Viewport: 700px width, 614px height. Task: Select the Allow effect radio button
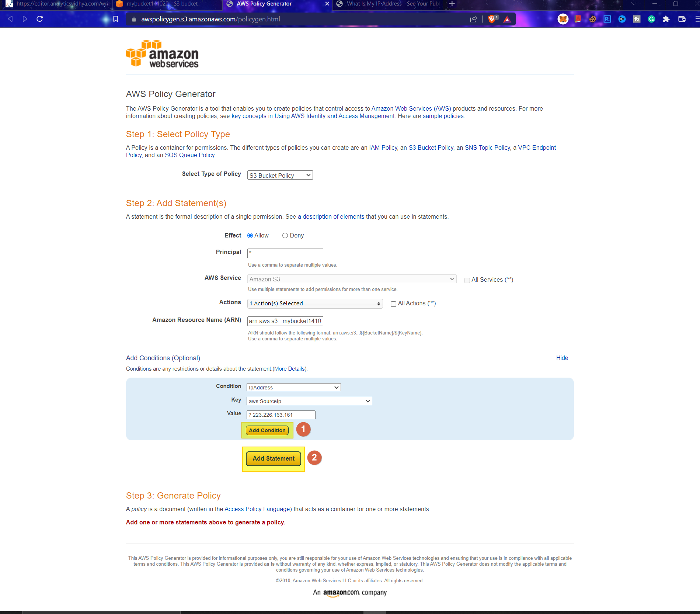250,235
